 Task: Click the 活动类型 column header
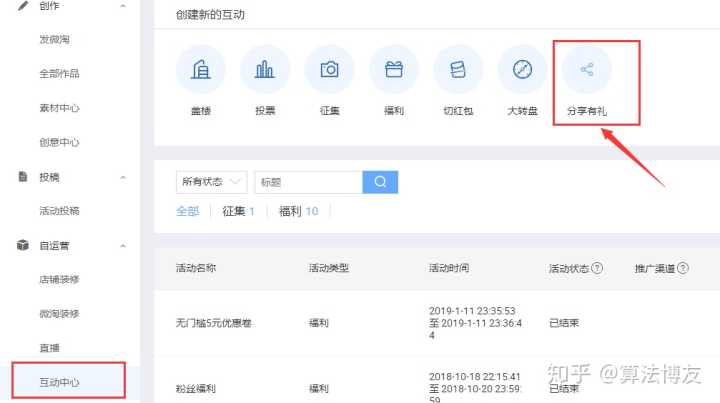(329, 268)
